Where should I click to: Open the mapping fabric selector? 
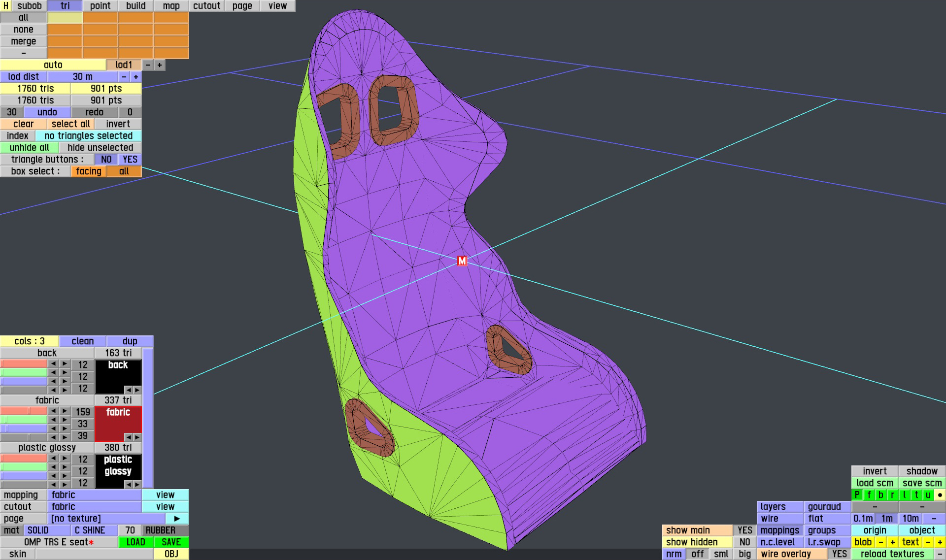[x=94, y=495]
